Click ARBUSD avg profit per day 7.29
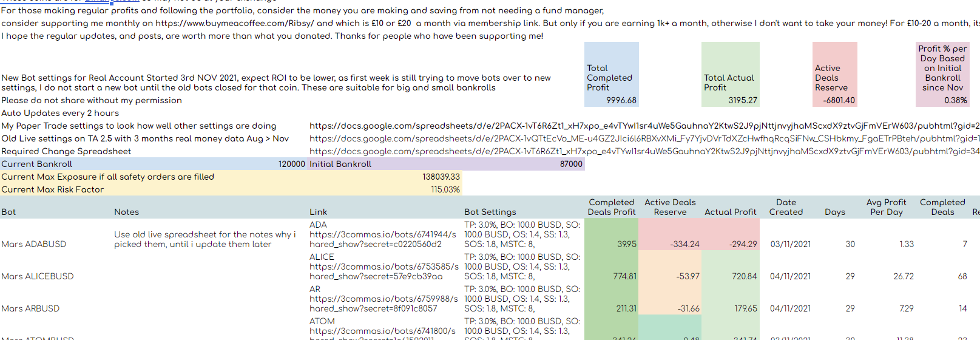Viewport: 980px width, 340px height. (x=907, y=308)
